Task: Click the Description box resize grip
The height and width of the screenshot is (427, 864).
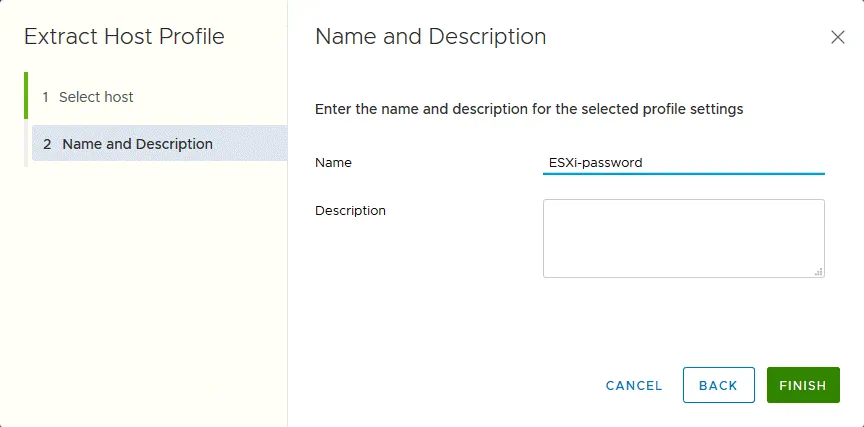Action: [x=819, y=271]
